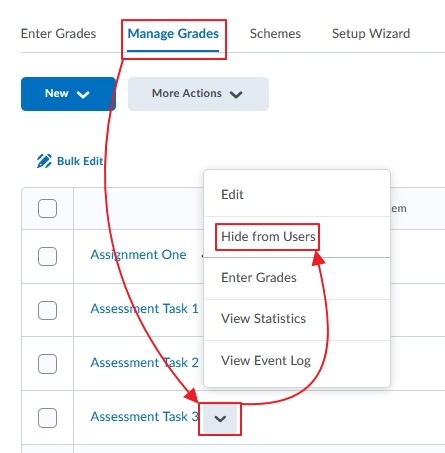The image size is (445, 453).
Task: Tick the Assessment Task 2 checkbox
Action: click(47, 364)
